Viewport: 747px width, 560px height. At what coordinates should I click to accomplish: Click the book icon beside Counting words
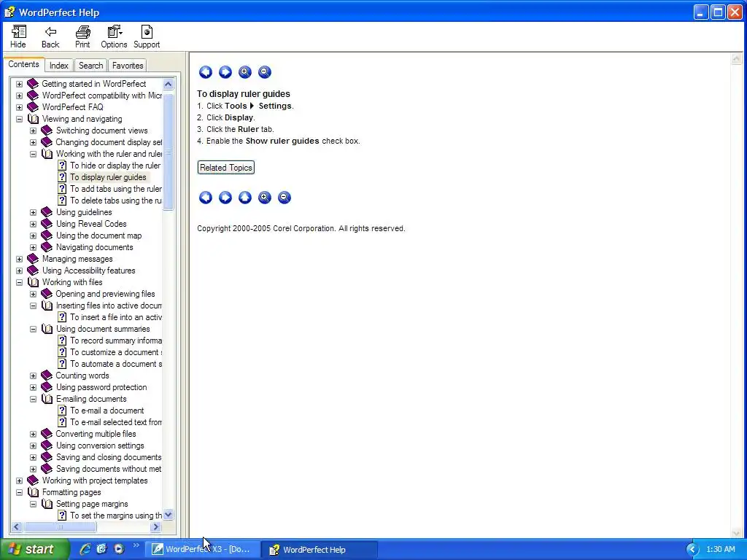[47, 376]
